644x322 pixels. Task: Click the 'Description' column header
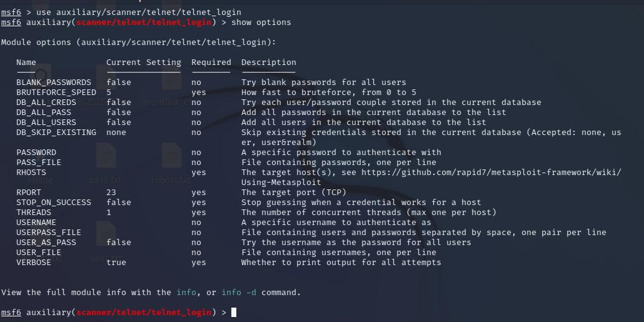[x=268, y=63]
